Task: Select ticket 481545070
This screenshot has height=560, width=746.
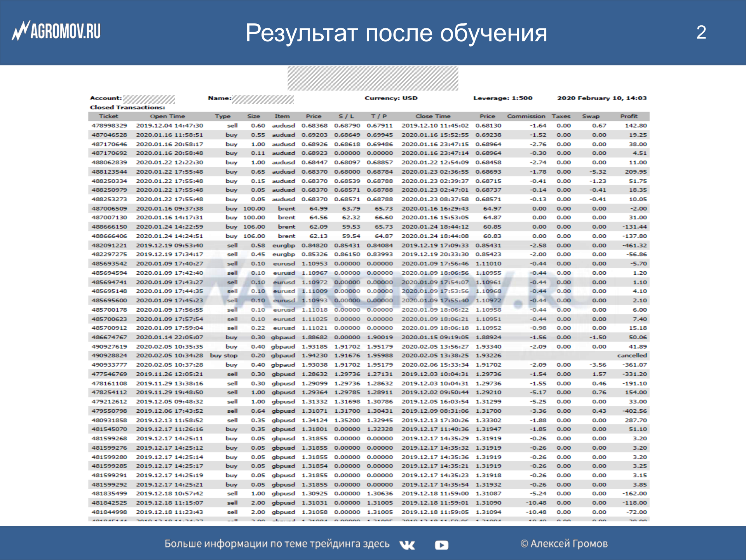Action: [109, 429]
